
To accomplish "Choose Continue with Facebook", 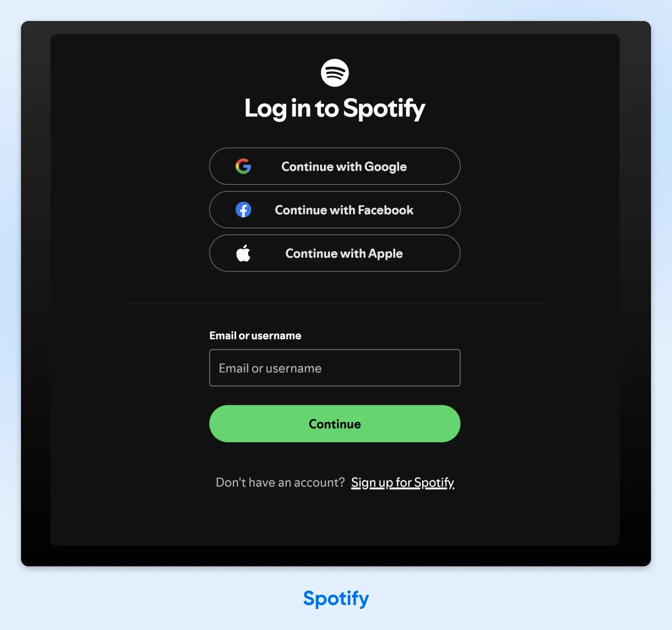I will pyautogui.click(x=335, y=210).
